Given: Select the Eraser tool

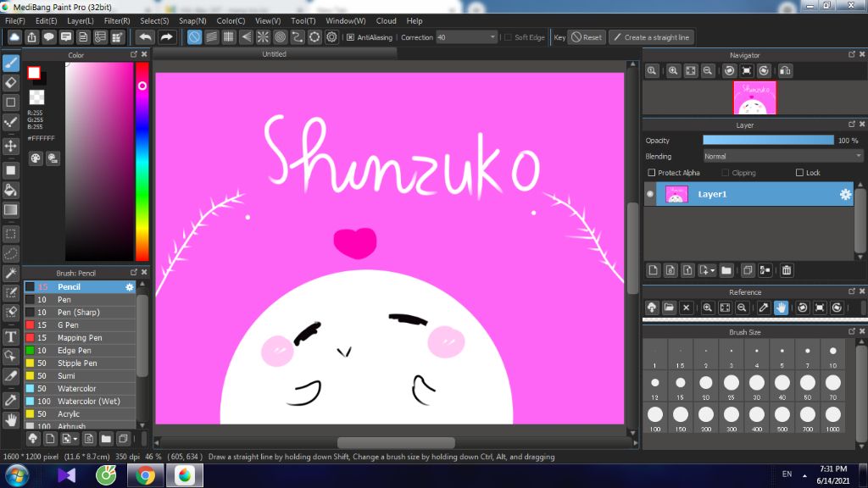Looking at the screenshot, I should (x=11, y=83).
